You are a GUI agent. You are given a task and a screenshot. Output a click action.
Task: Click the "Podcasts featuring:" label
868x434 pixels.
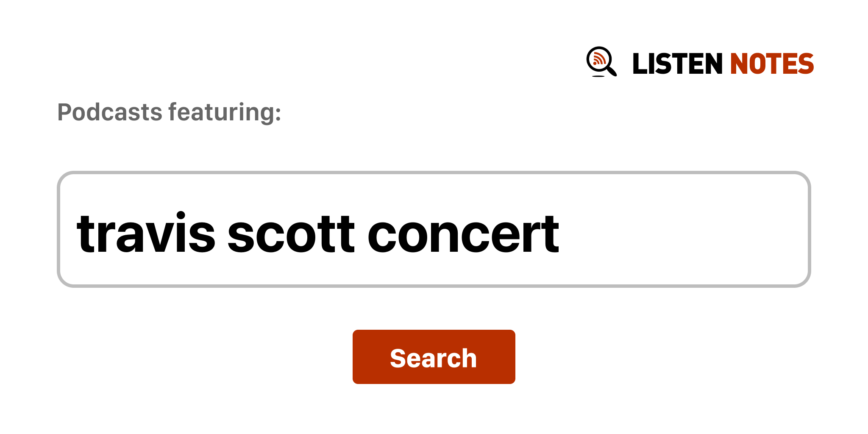pos(169,112)
